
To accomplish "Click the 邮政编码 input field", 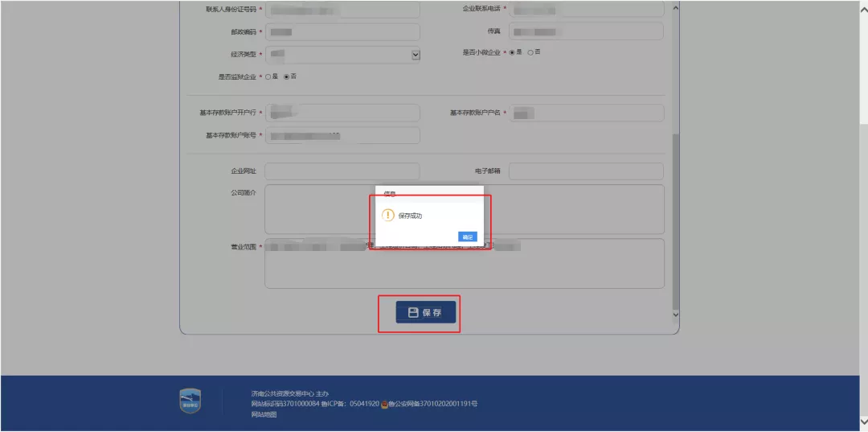I will pyautogui.click(x=342, y=32).
